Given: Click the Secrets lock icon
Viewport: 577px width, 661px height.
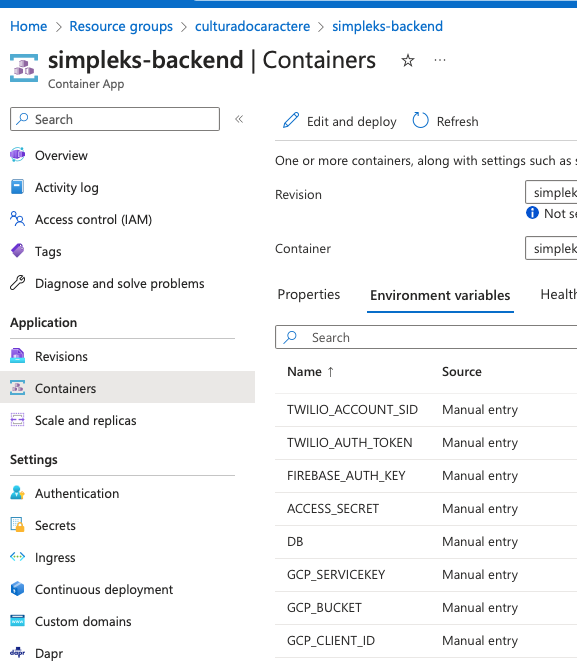Looking at the screenshot, I should 17,525.
